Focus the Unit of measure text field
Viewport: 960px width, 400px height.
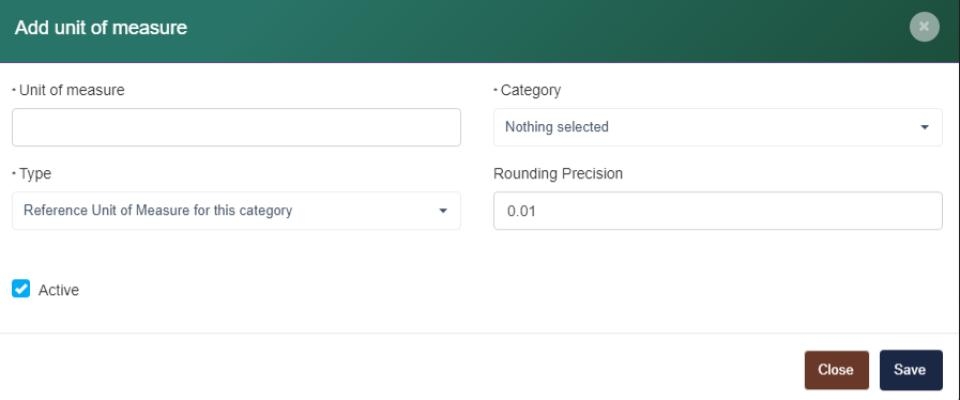(236, 128)
